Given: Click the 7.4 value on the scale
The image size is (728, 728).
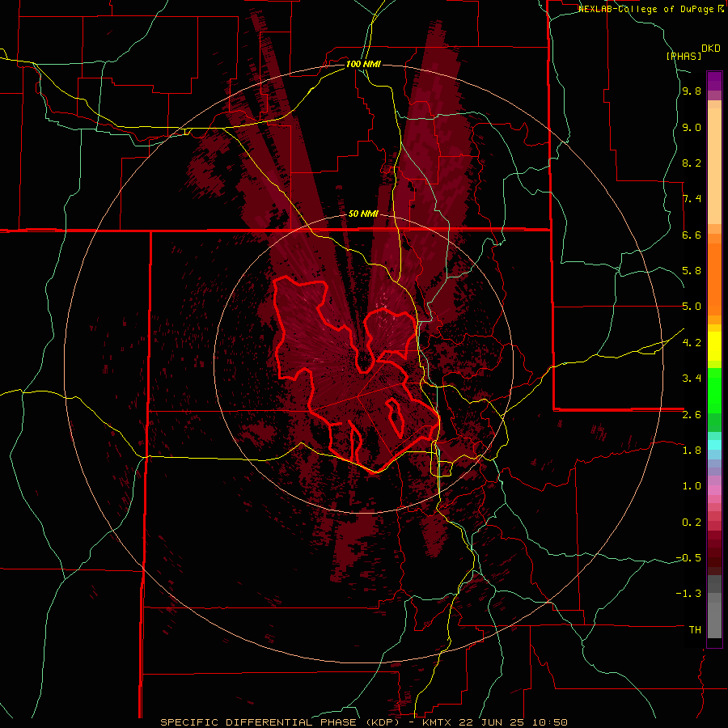Looking at the screenshot, I should tap(692, 199).
